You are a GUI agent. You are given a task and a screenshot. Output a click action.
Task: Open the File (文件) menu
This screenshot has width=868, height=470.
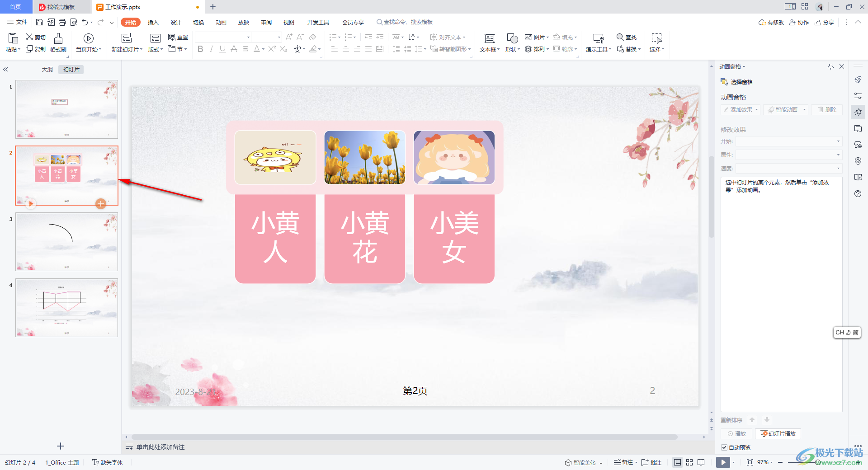click(17, 22)
